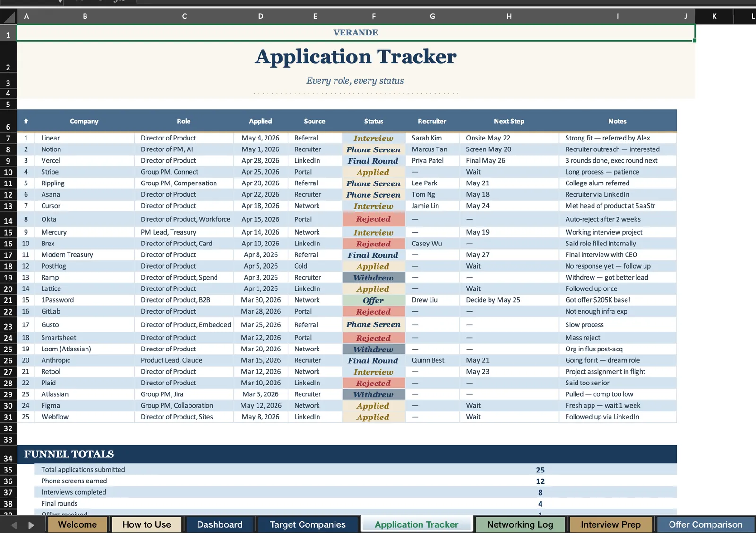Click 1Password's Offer status cell

tap(373, 300)
